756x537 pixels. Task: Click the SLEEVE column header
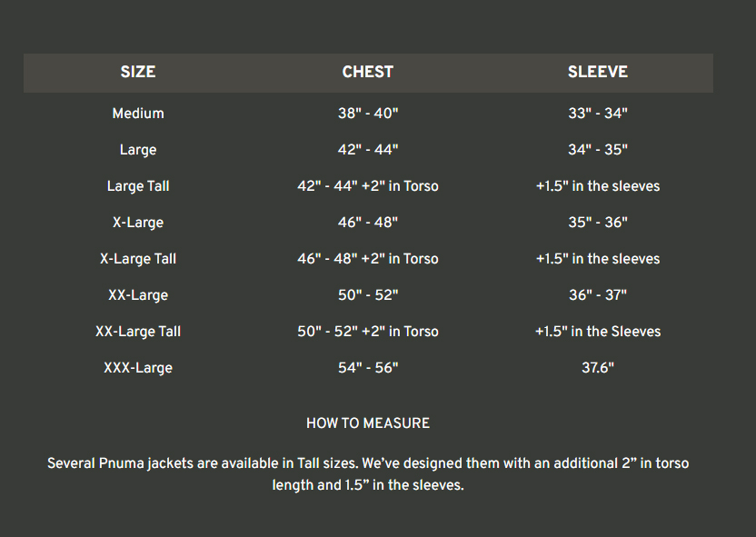[x=598, y=73]
